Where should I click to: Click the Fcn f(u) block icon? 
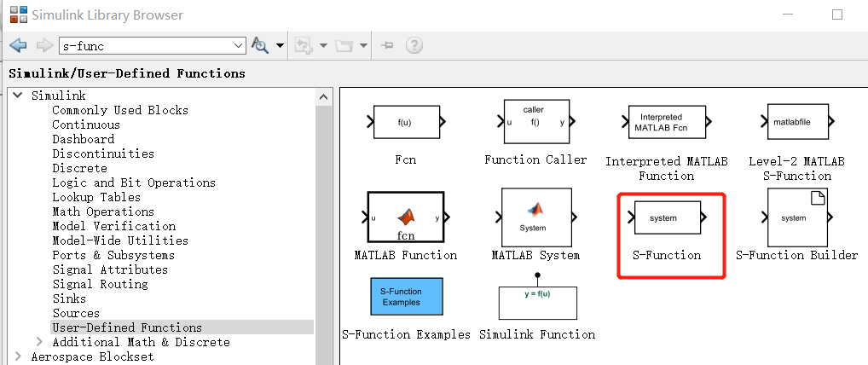[407, 122]
